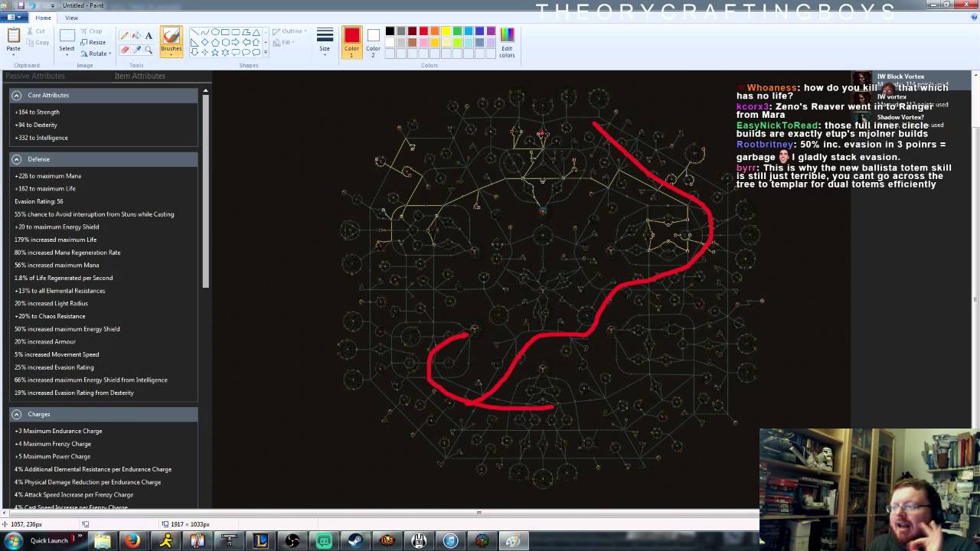Pick the yellow color swatch

coord(446,31)
